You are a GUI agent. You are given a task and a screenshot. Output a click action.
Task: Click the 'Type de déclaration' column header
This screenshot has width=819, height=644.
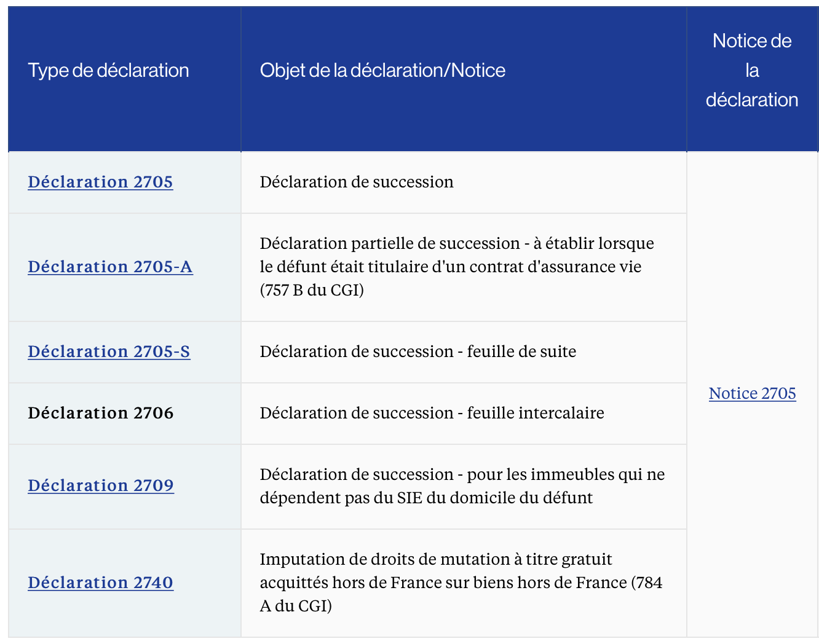coord(108,70)
